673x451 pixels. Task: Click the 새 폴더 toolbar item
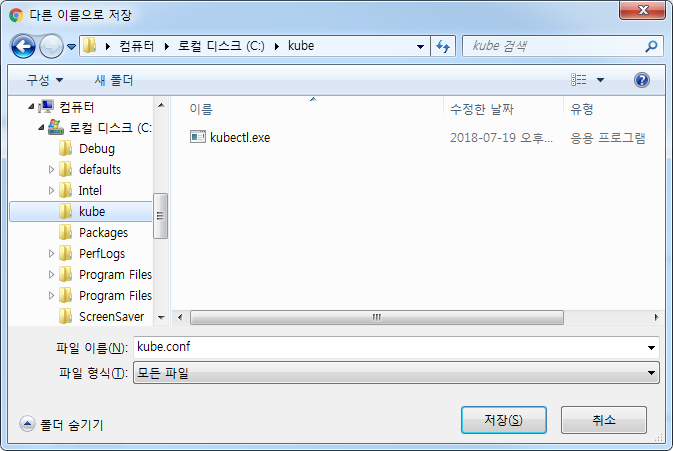(114, 80)
